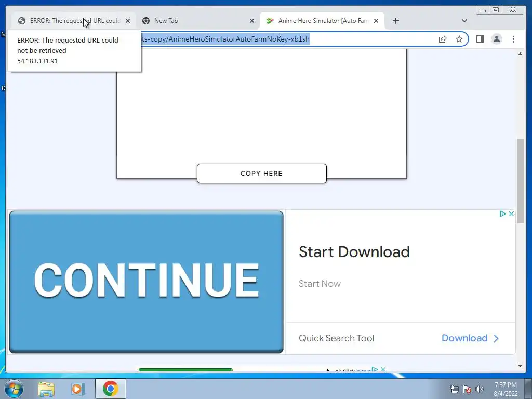The image size is (532, 399).
Task: Open the Chrome profile avatar menu
Action: 497,39
